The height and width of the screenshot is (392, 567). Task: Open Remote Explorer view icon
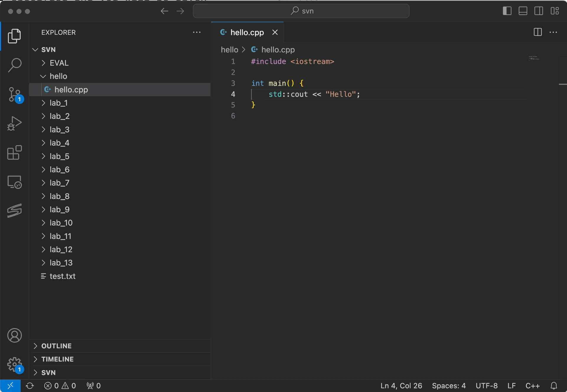pyautogui.click(x=14, y=182)
